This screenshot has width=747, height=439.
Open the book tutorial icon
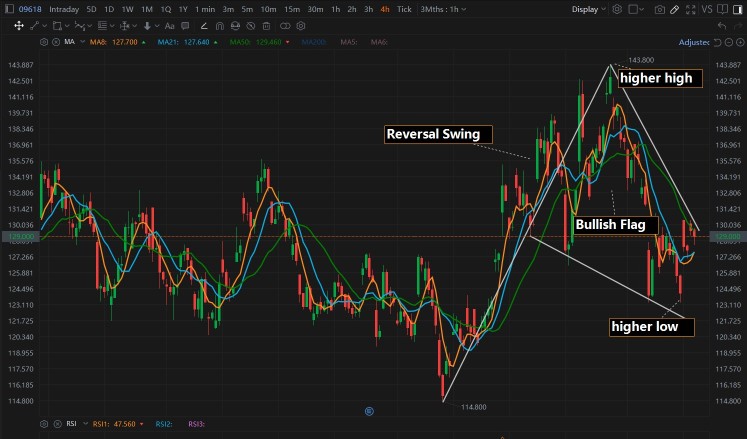pyautogui.click(x=722, y=9)
